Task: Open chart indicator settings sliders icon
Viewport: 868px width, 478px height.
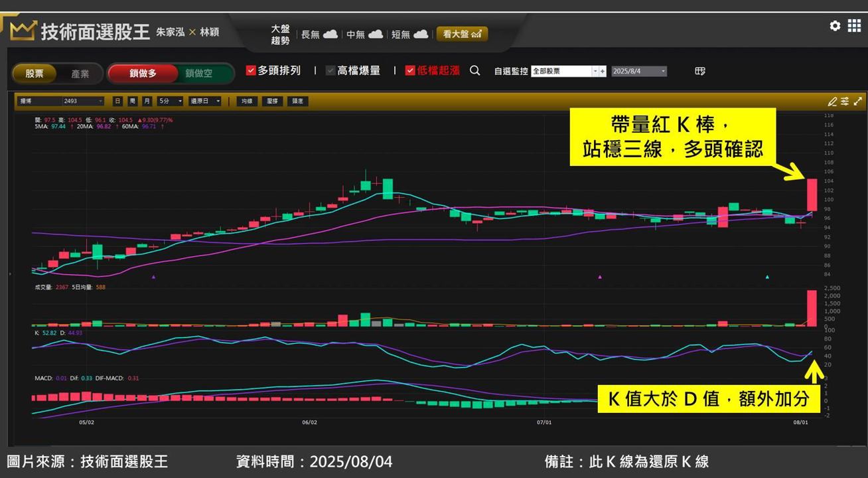Action: coord(845,102)
